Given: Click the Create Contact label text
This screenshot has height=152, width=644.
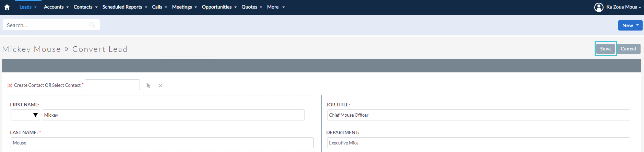Looking at the screenshot, I should [x=29, y=85].
